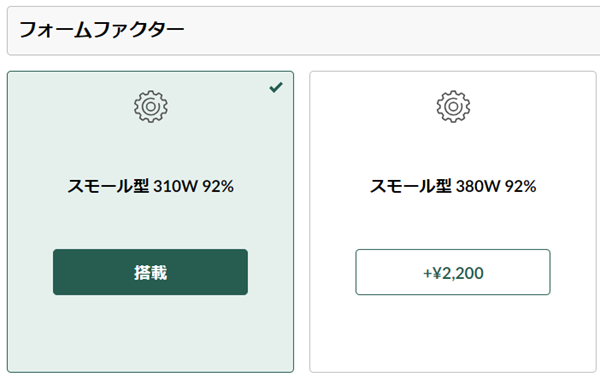Click empty area below +¥2,200 button
The width and height of the screenshot is (600, 377).
453,333
